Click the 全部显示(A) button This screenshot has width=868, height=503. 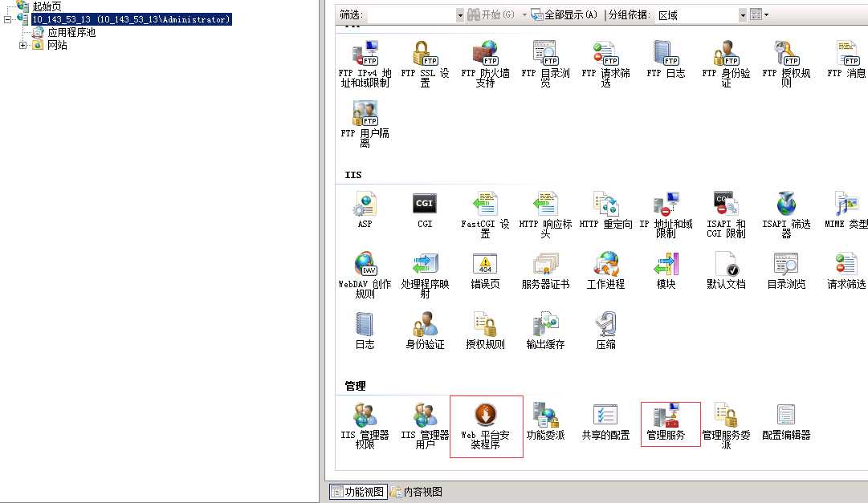click(x=564, y=15)
